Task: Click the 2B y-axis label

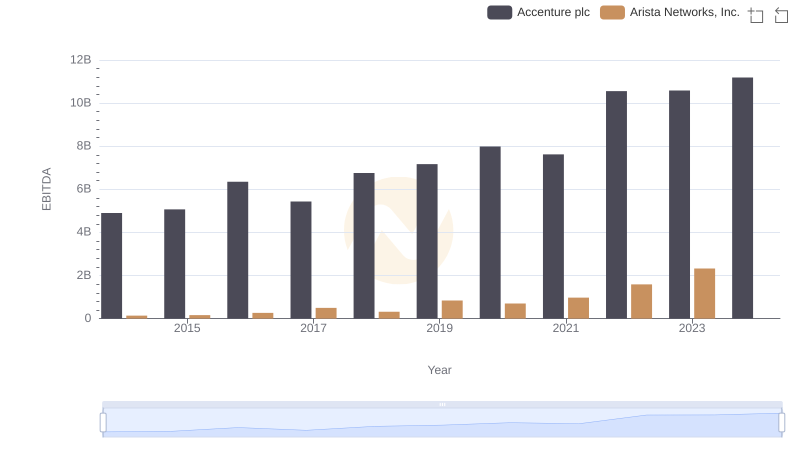Action: click(84, 275)
